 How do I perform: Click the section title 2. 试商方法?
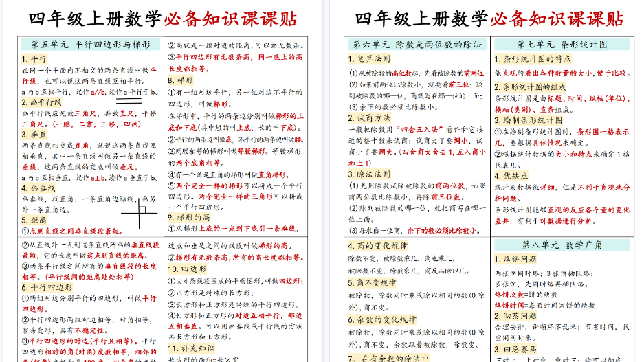(x=369, y=117)
